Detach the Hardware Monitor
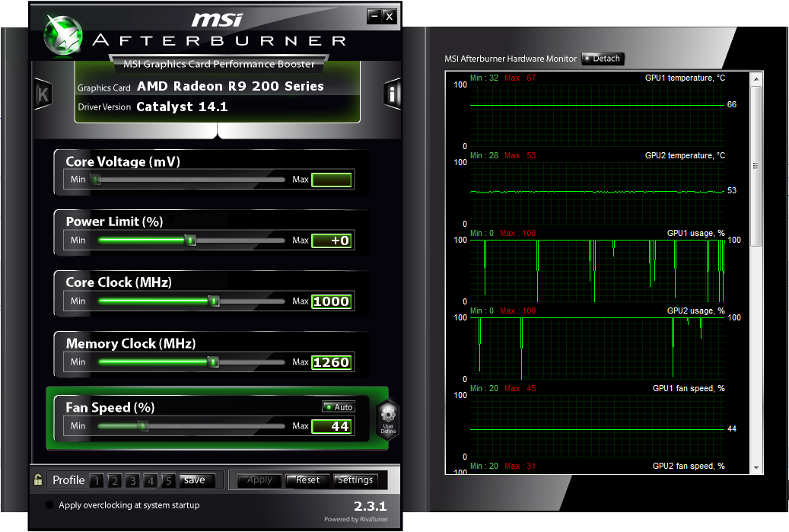The image size is (789, 532). [x=603, y=59]
